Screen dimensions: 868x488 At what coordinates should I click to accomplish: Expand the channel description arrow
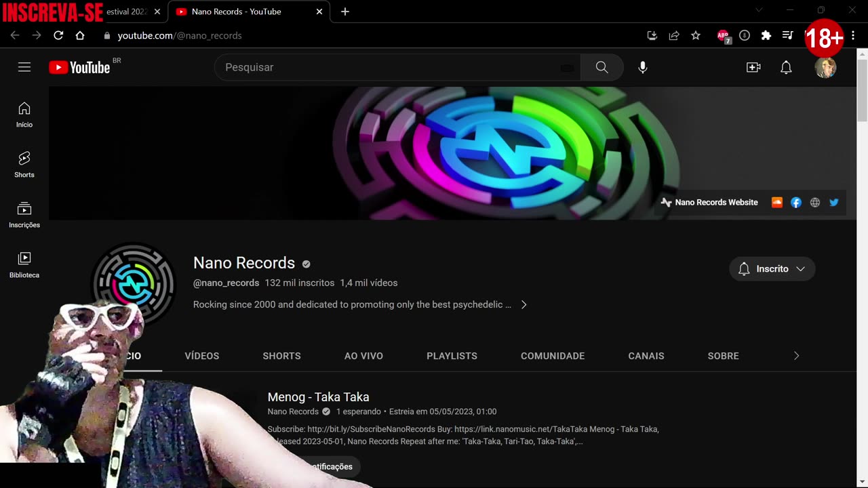click(524, 304)
